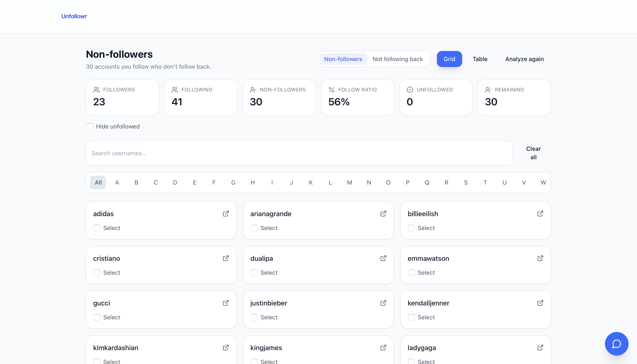Open cristiano profile external link icon
Screen dimensions: 637x364
(x=226, y=258)
